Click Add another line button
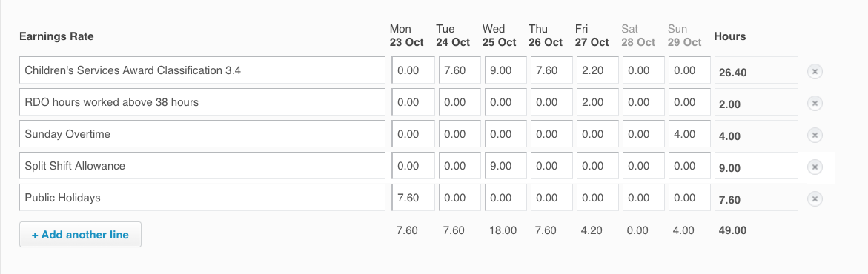 point(80,235)
